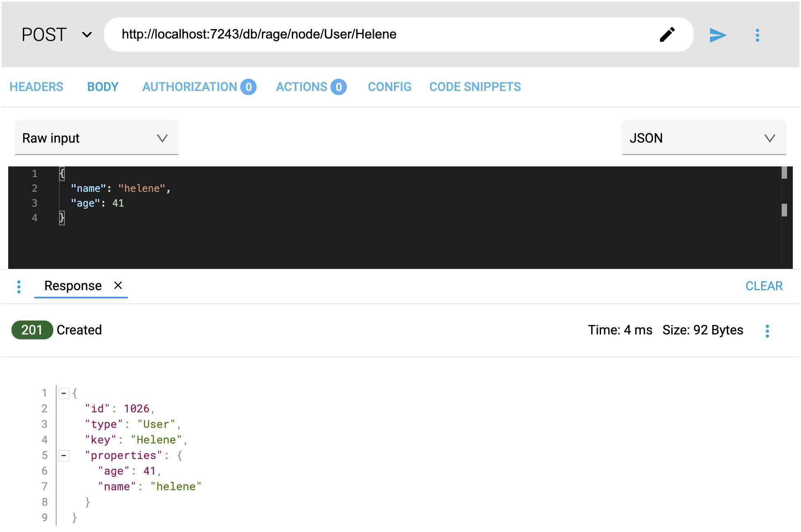
Task: Click the Actions count badge
Action: (x=339, y=87)
